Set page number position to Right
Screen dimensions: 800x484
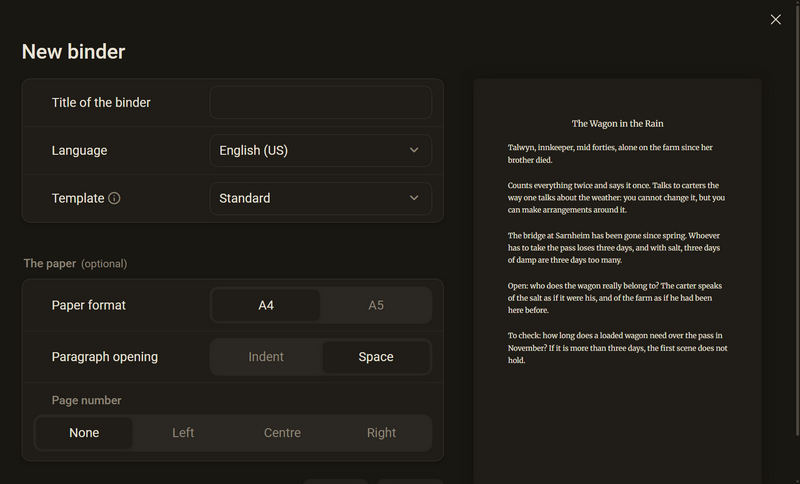tap(381, 432)
